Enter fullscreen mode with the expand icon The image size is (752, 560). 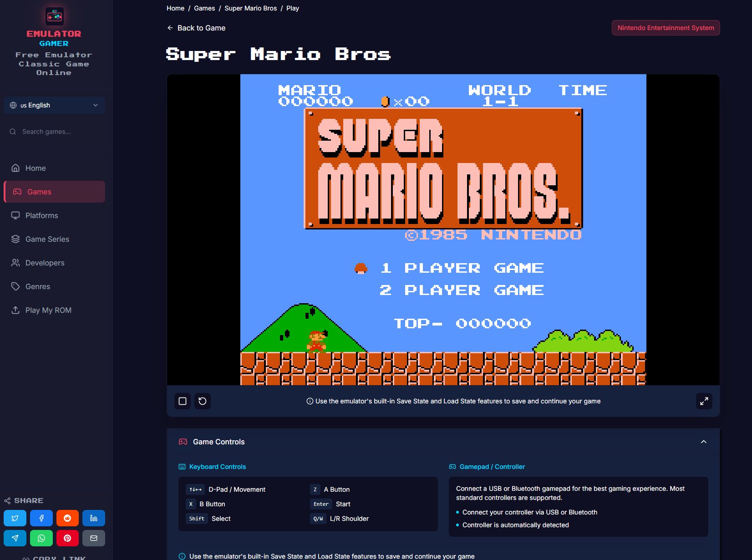pyautogui.click(x=704, y=401)
